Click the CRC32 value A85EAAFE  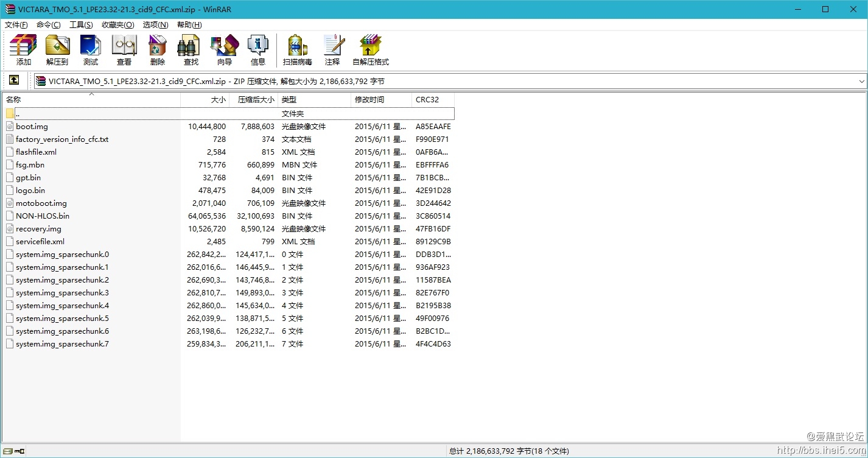point(433,127)
